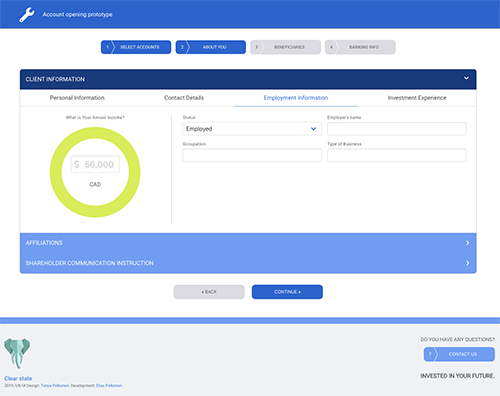Select the Employment Information tab
The image size is (500, 396).
(x=296, y=98)
